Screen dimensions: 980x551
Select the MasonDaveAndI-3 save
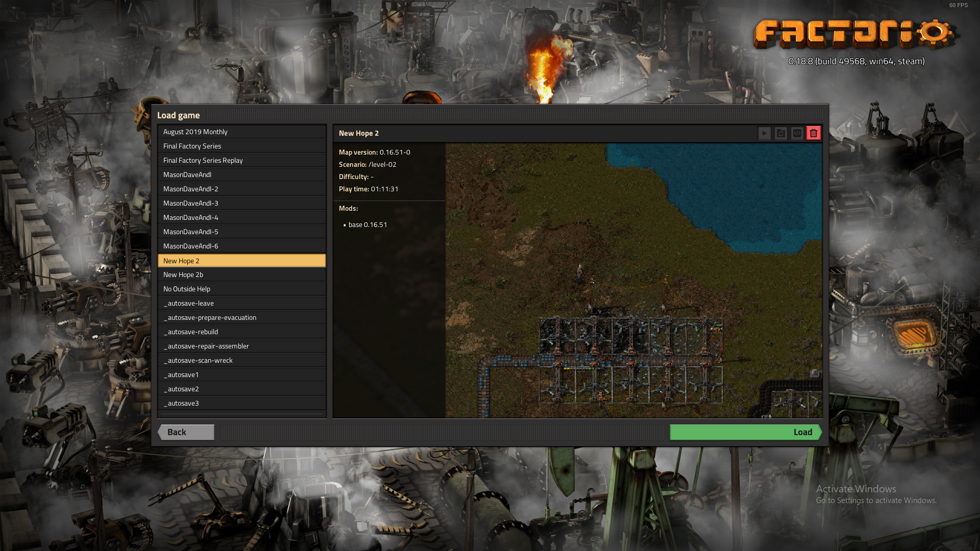(x=242, y=203)
